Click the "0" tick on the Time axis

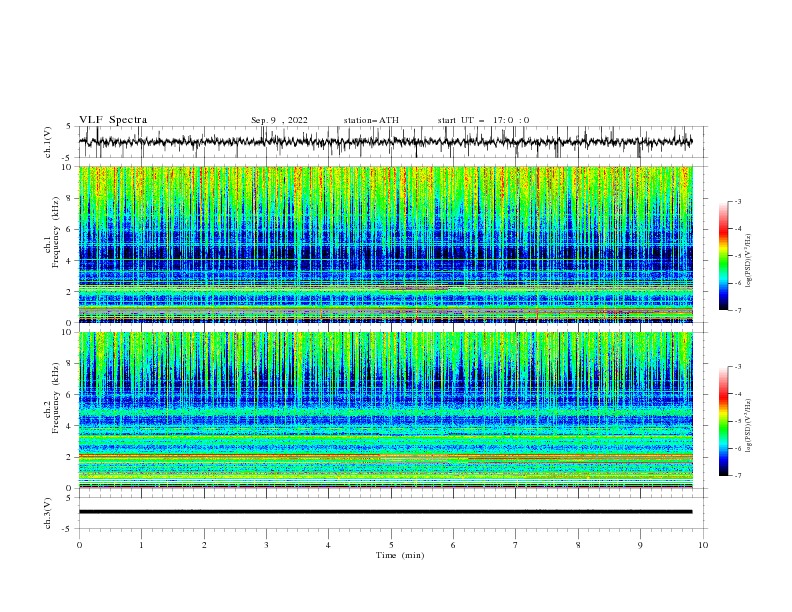tap(79, 545)
